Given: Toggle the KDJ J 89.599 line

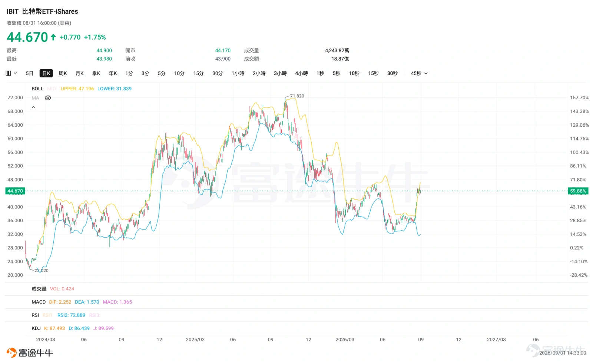Looking at the screenshot, I should coord(103,328).
